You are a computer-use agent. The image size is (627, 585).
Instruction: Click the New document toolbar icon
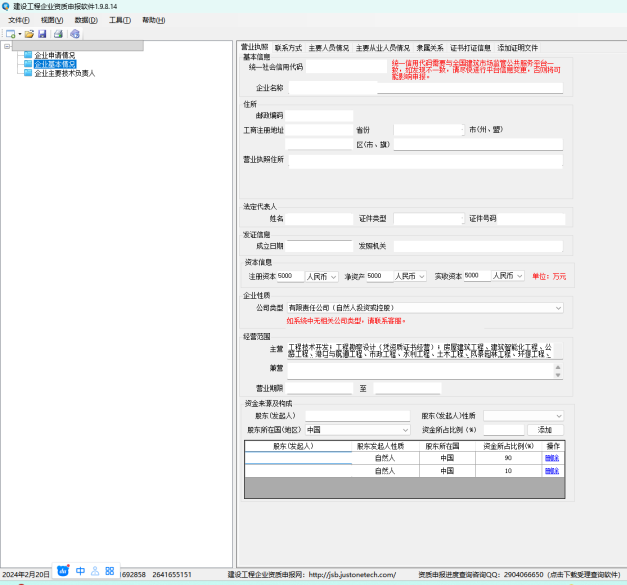point(10,34)
